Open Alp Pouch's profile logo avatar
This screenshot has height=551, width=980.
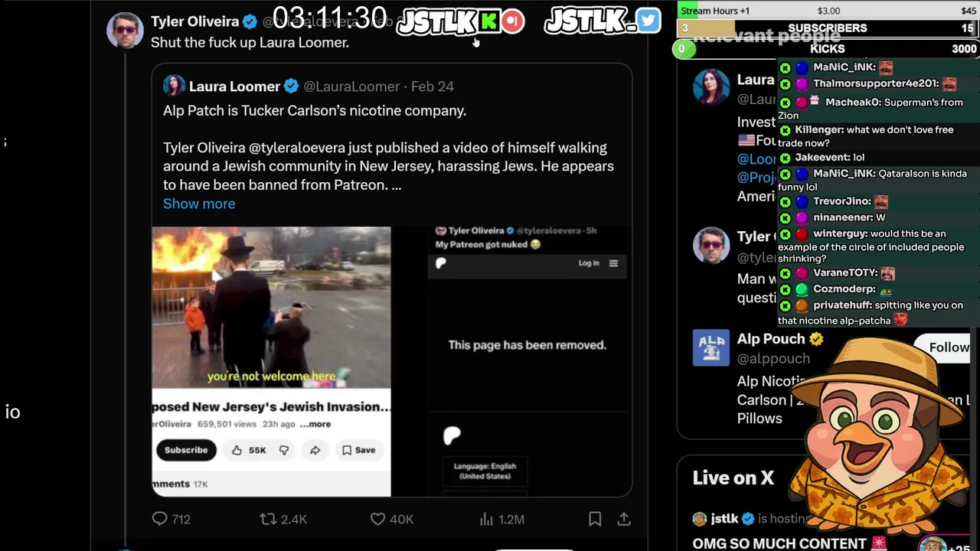pos(711,348)
